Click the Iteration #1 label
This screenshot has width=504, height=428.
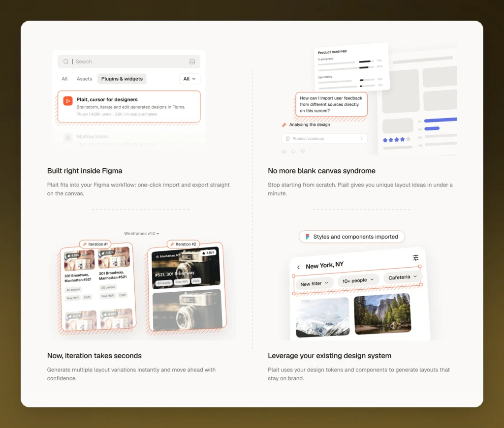click(95, 244)
